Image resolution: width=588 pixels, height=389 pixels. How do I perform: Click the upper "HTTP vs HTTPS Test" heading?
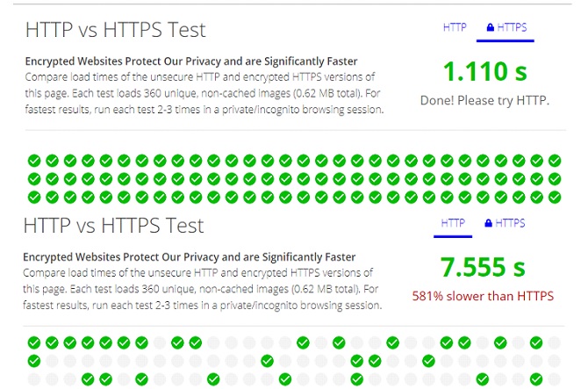pos(115,30)
